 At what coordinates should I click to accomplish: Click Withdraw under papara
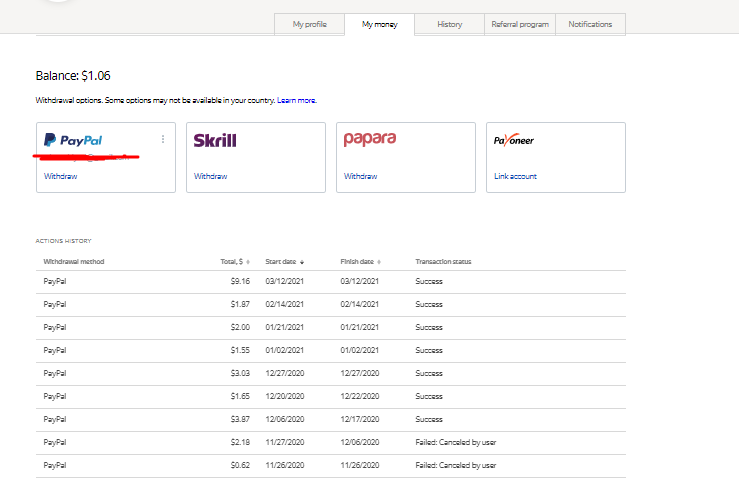(361, 176)
